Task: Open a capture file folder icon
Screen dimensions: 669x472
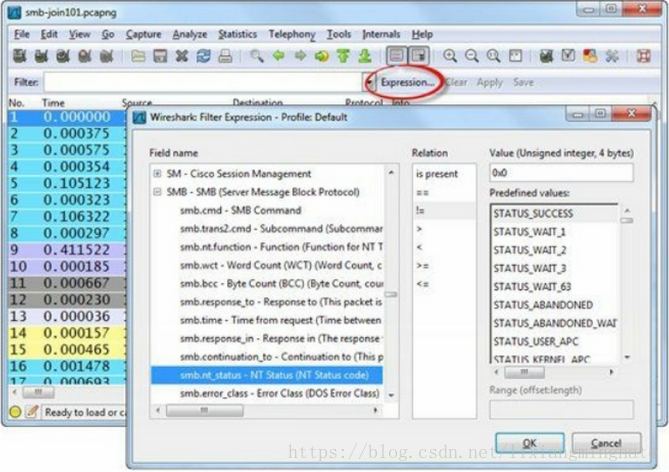Action: (138, 56)
